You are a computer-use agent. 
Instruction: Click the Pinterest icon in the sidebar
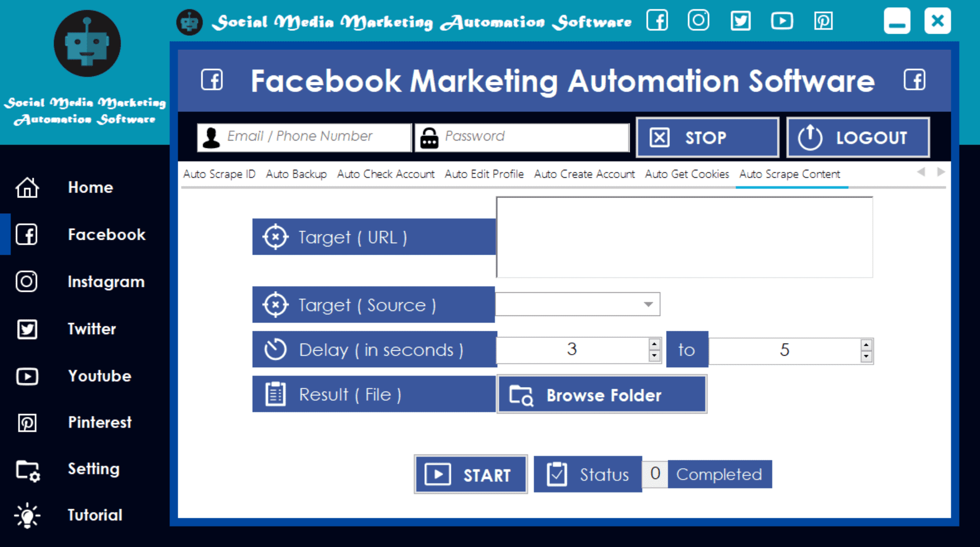tap(27, 422)
